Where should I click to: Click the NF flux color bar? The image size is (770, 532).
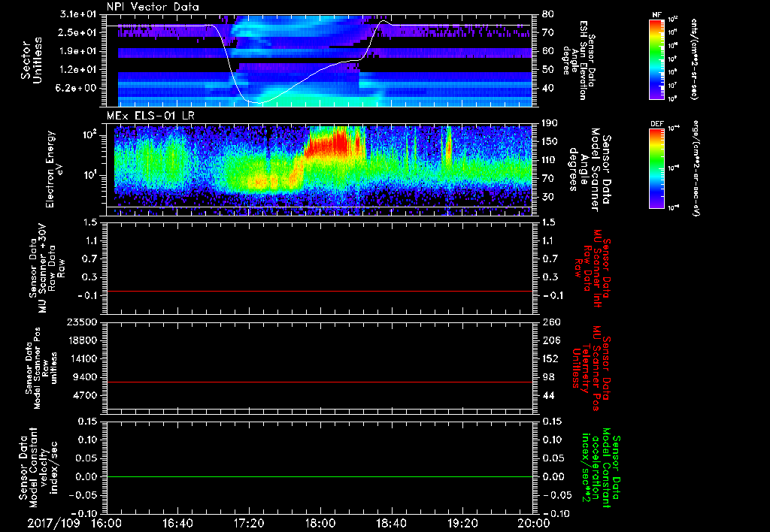click(656, 59)
